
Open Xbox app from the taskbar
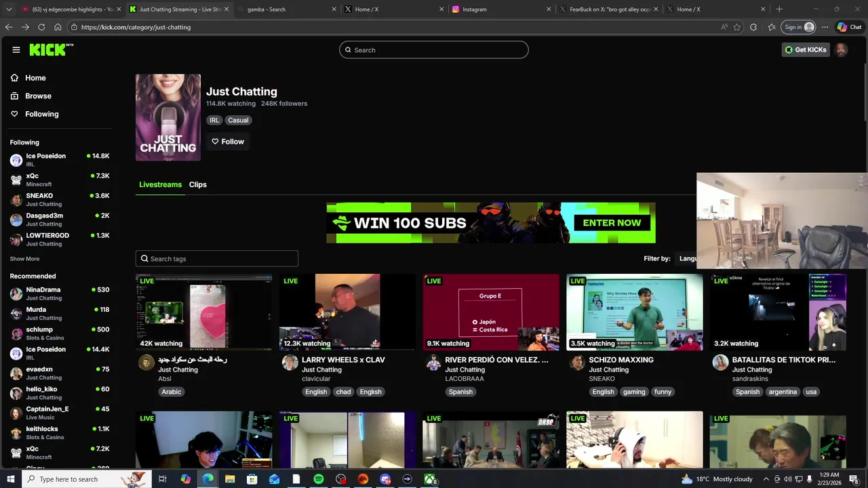pos(429,479)
